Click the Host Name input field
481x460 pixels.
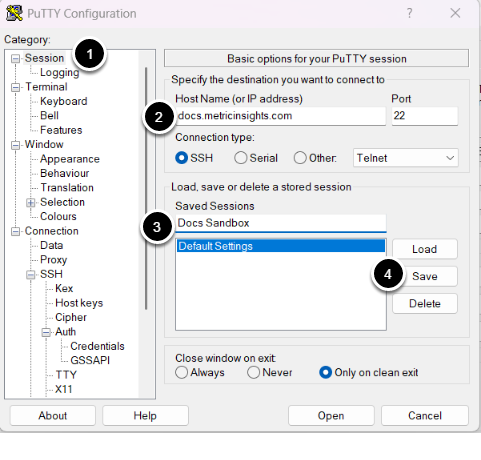click(280, 116)
